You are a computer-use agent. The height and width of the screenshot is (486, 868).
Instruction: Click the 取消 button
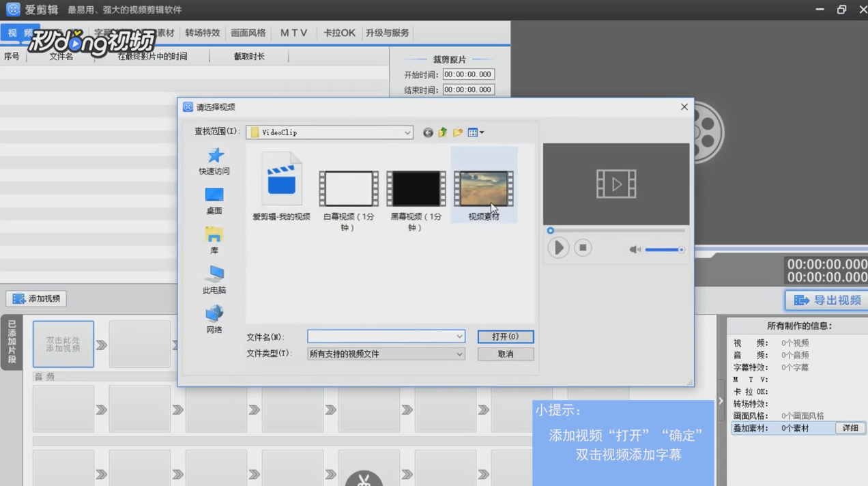point(506,354)
